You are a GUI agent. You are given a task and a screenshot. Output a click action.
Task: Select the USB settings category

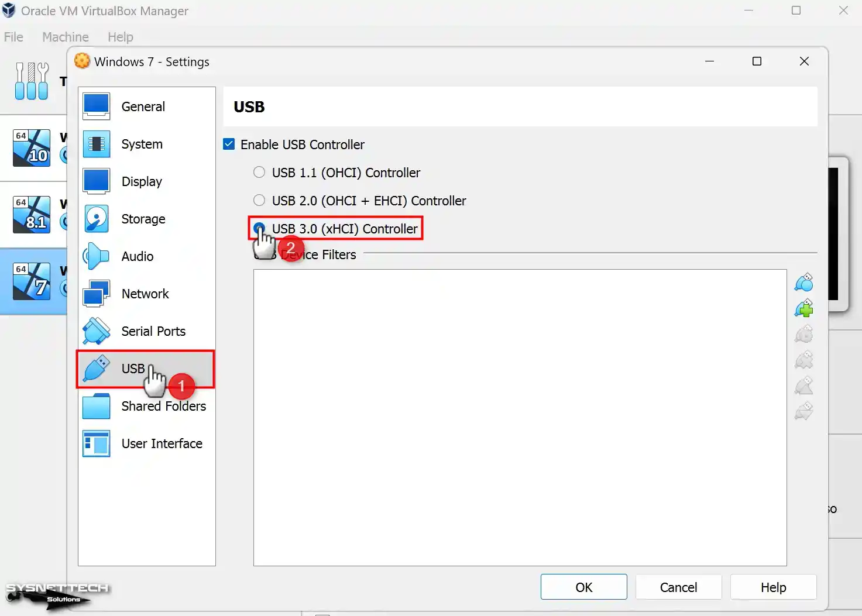pos(146,369)
